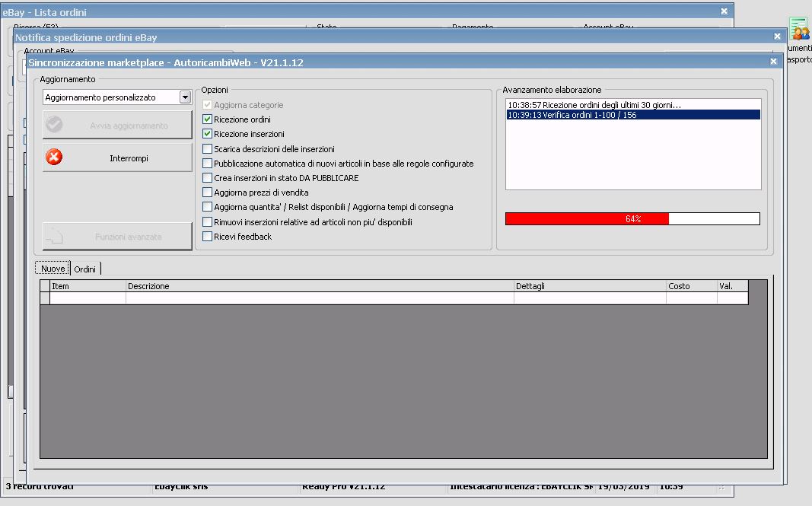Enable Scarica descrizioni delle inserzioni

point(207,148)
